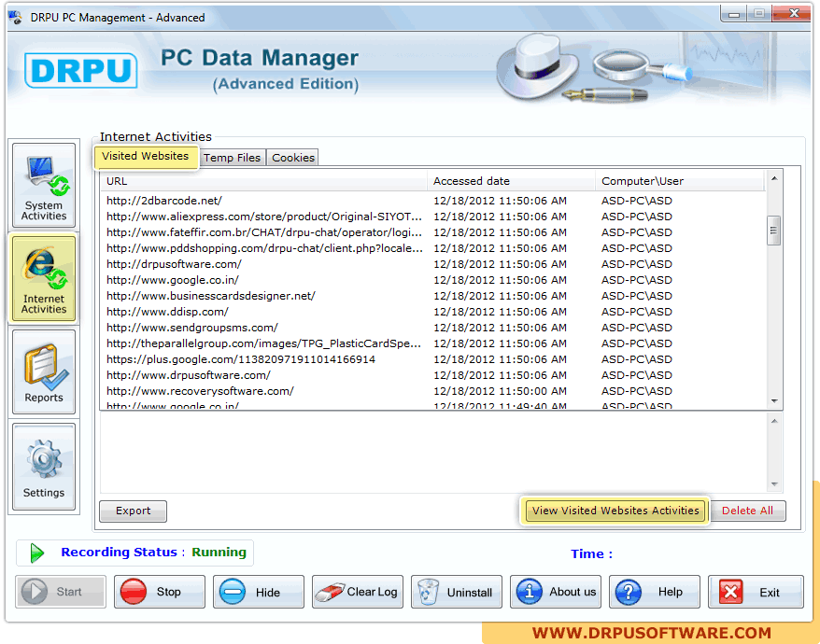Screen dimensions: 820x644
Task: Select the plus.google.com URL row
Action: click(433, 359)
